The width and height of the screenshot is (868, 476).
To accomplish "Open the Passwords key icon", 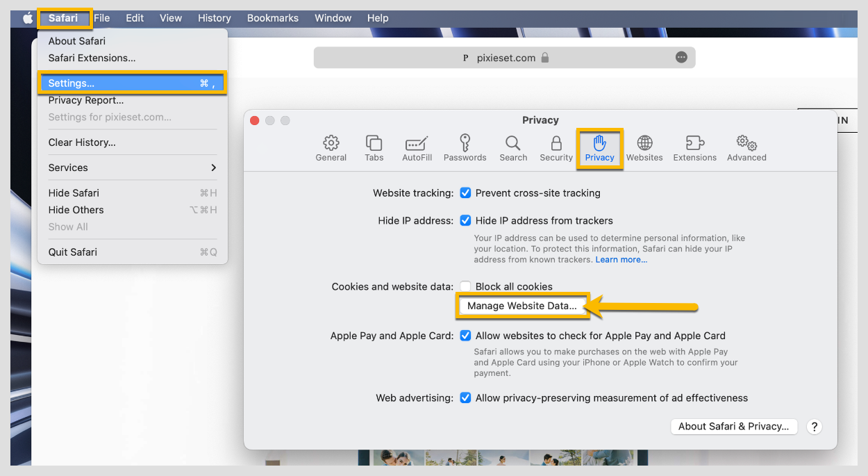I will [465, 148].
